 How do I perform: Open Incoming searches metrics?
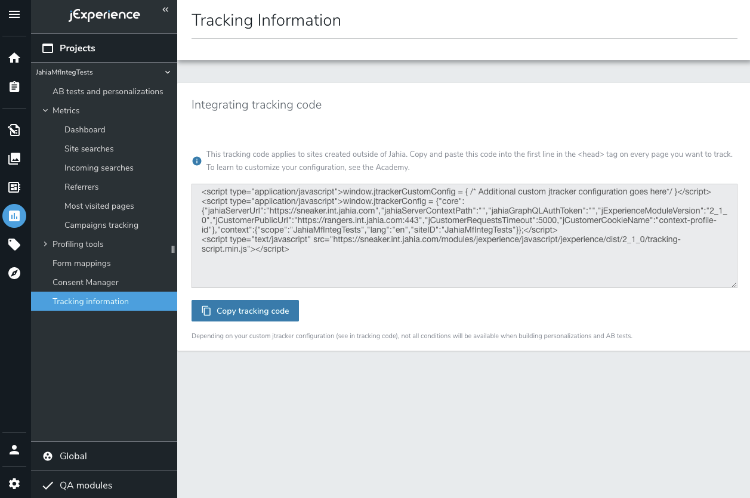coord(99,168)
